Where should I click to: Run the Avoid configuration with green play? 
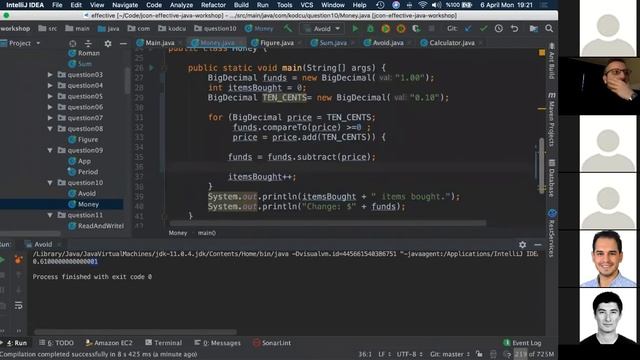(355, 29)
